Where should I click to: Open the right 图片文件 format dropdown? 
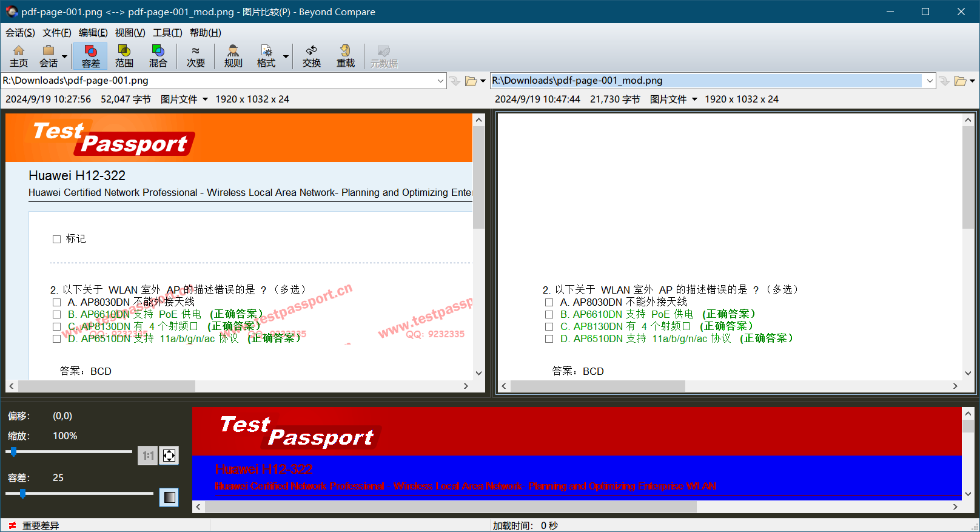pyautogui.click(x=673, y=99)
